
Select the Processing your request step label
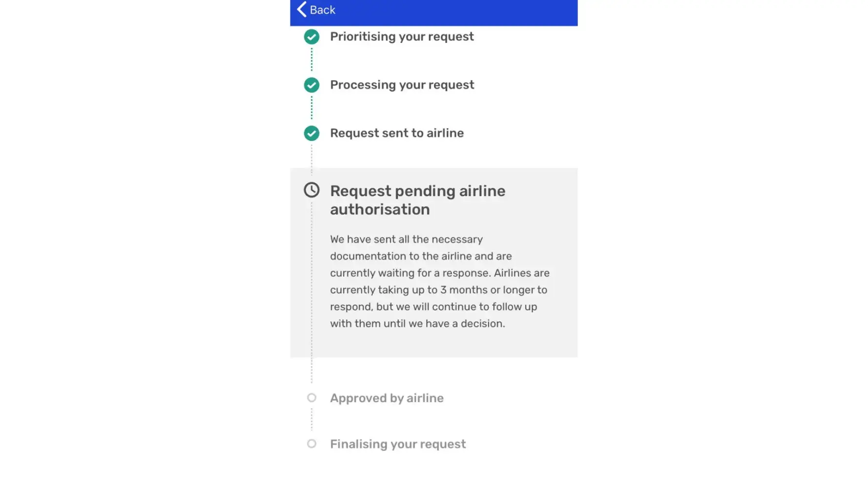pyautogui.click(x=402, y=85)
